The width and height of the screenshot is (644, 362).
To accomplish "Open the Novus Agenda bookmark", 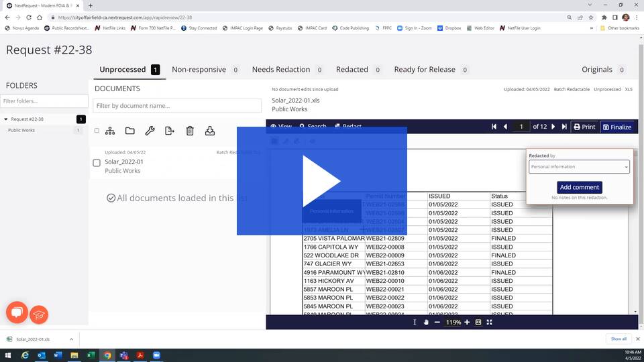I will [x=21, y=28].
